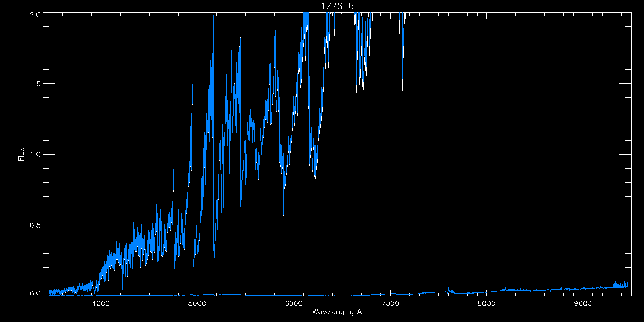Click the 5000 wavelength tick label
644x322 pixels.
pyautogui.click(x=197, y=304)
